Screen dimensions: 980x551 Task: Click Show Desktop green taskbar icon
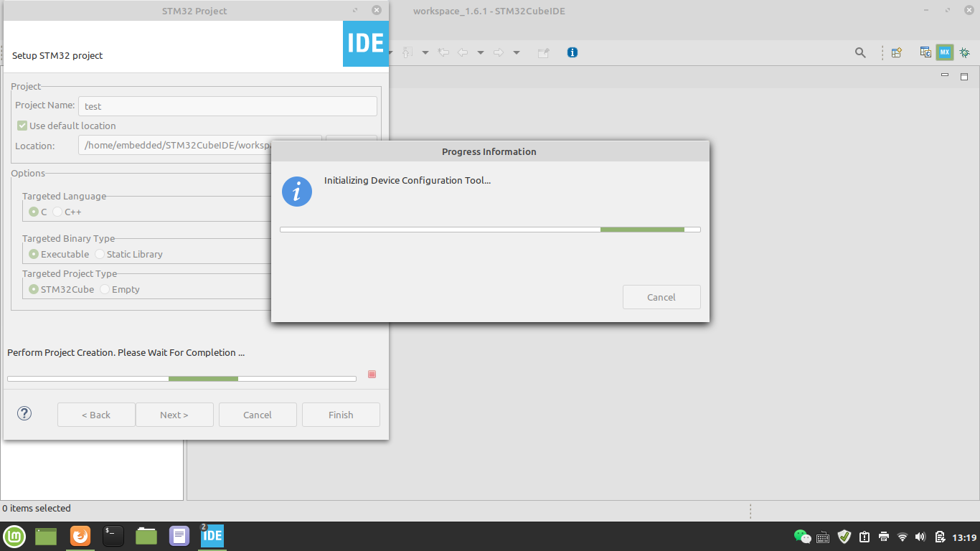[46, 536]
